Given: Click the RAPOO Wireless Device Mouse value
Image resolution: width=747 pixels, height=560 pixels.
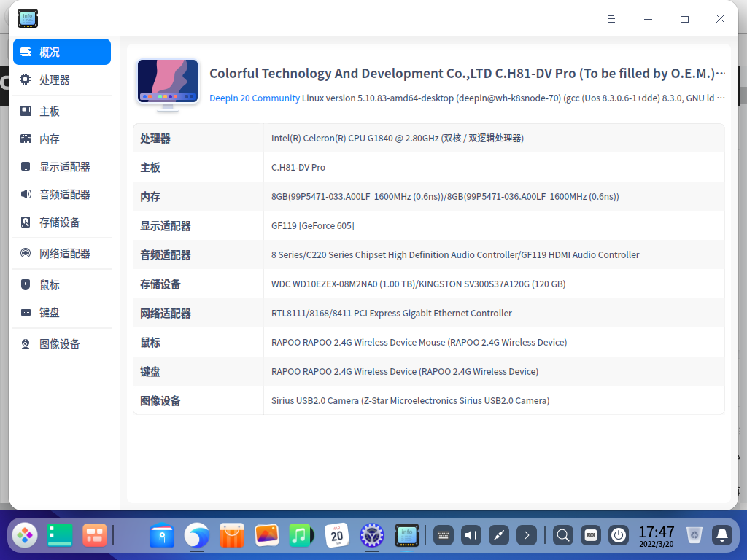Looking at the screenshot, I should 419,343.
